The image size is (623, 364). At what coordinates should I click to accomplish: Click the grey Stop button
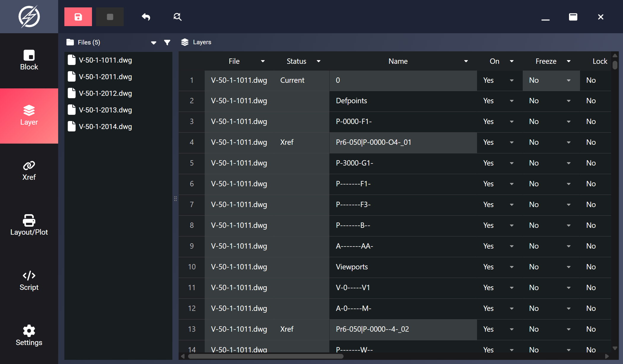point(110,17)
